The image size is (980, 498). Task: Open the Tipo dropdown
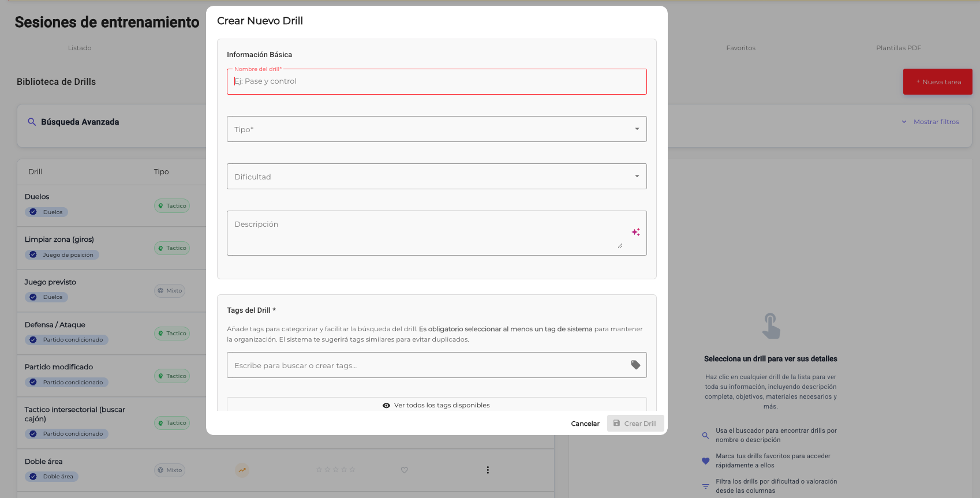tap(436, 129)
